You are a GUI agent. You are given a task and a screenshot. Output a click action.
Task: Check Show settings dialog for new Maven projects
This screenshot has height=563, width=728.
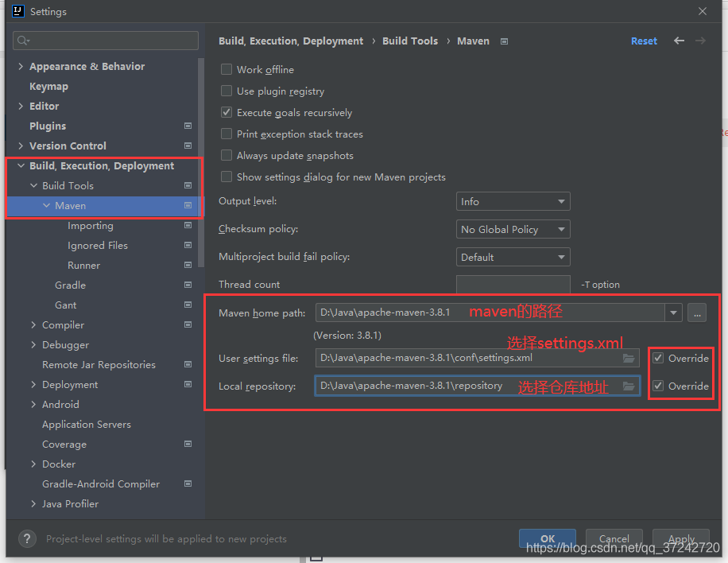coord(227,177)
